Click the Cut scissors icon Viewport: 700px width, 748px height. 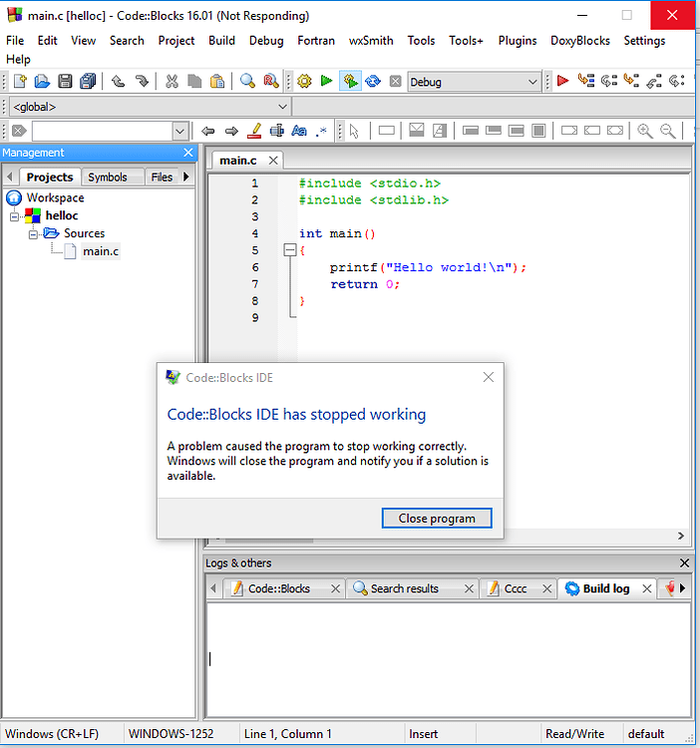[172, 82]
